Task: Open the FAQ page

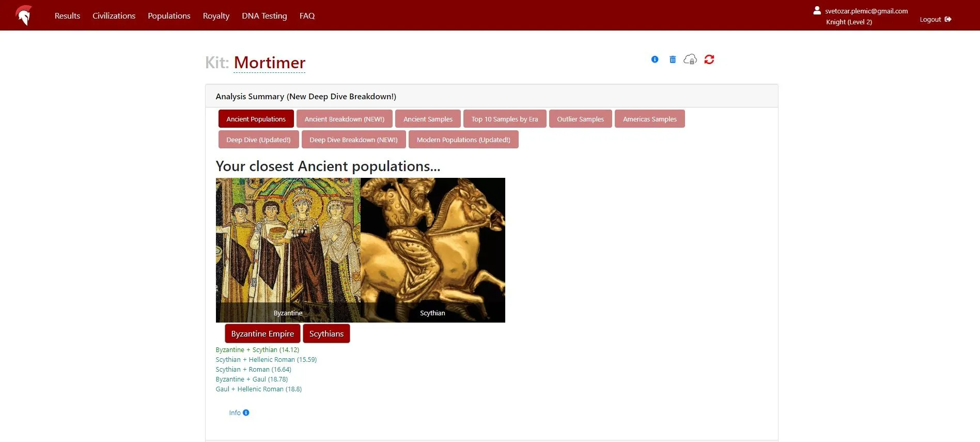Action: pos(307,16)
